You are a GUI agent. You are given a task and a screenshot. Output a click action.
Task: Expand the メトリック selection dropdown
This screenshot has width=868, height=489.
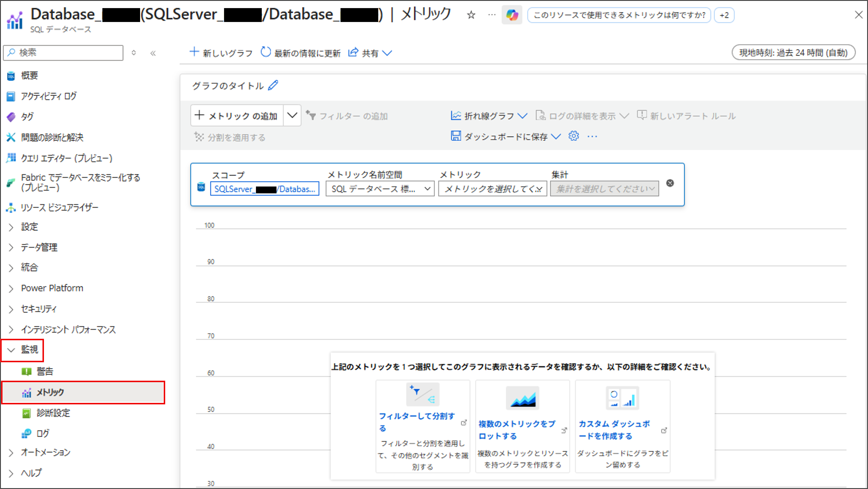492,189
